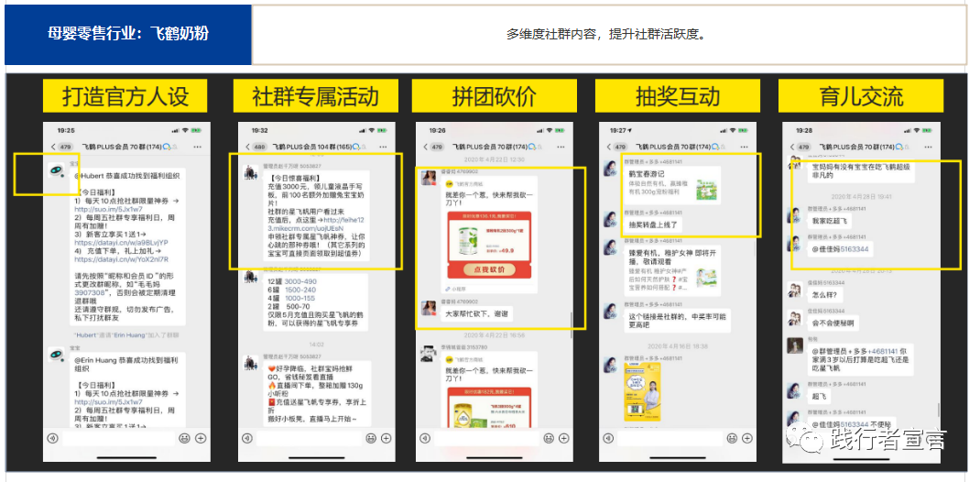
Task: Tap plus attachment icon in the 19:32 chat
Action: point(386,438)
